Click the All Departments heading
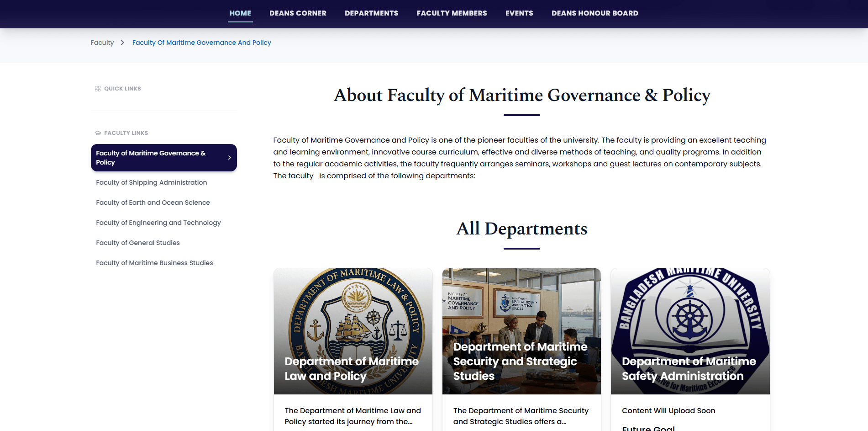Screen dimensions: 868x431 (522, 229)
